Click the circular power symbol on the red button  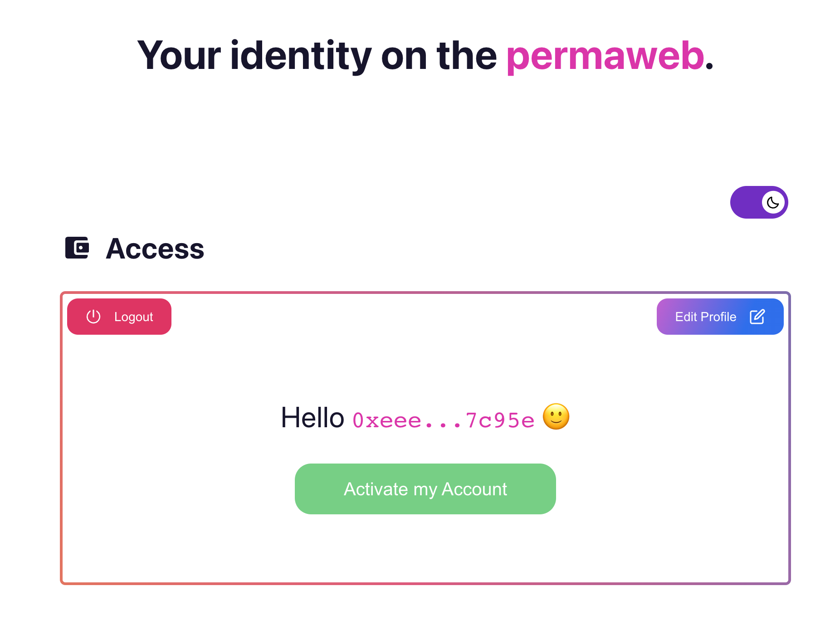coord(93,316)
